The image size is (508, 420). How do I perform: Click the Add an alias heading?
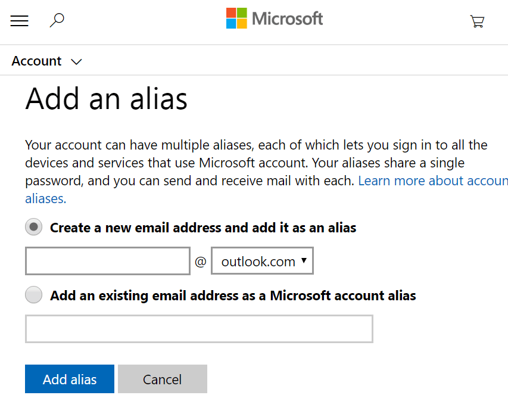[106, 98]
